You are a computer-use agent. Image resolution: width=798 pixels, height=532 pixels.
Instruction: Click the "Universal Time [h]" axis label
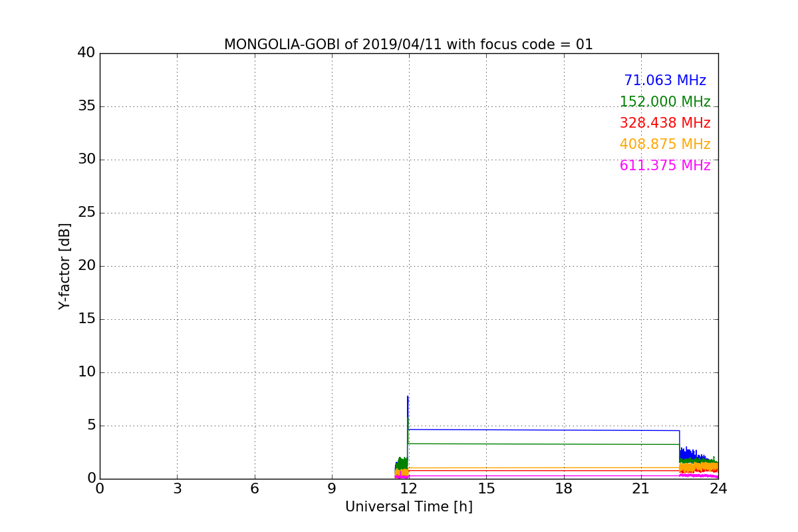pos(409,507)
